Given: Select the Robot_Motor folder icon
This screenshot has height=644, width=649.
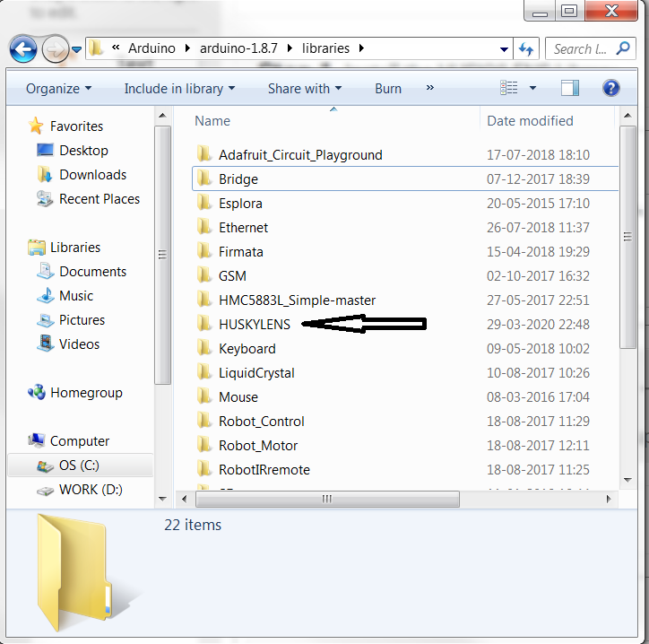Looking at the screenshot, I should (203, 445).
